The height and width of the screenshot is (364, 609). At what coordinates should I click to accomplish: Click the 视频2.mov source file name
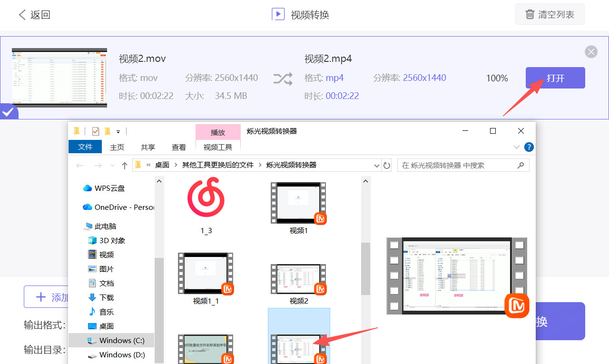(x=142, y=59)
